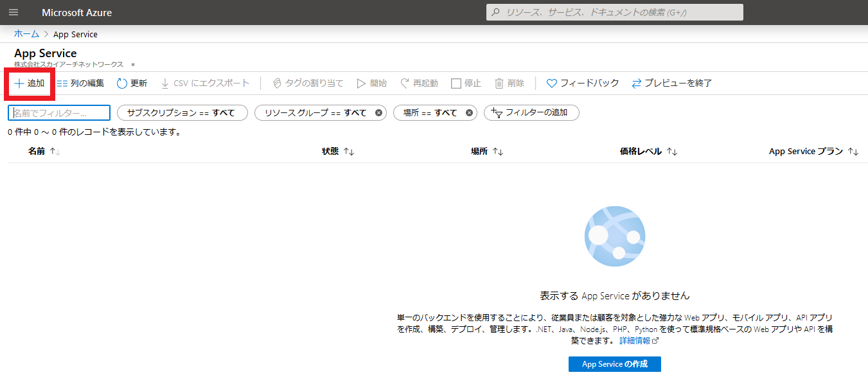This screenshot has height=386, width=868.
Task: Sort by the 名前 column
Action: tap(44, 152)
